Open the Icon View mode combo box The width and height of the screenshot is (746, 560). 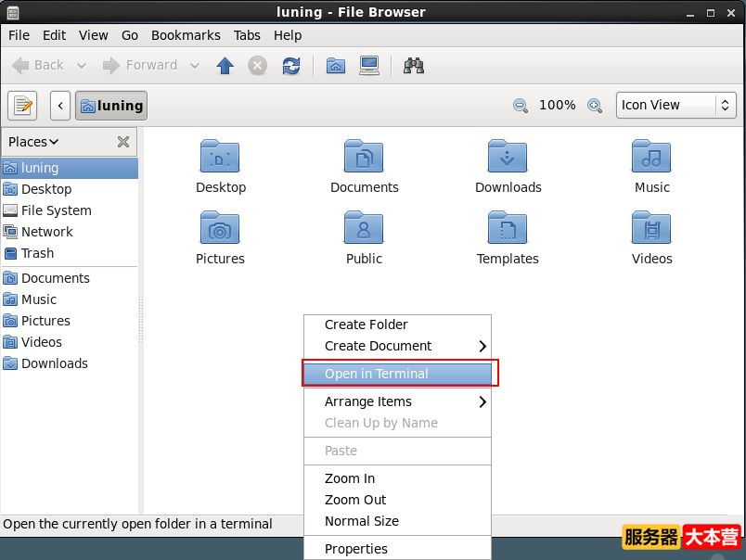pyautogui.click(x=676, y=106)
